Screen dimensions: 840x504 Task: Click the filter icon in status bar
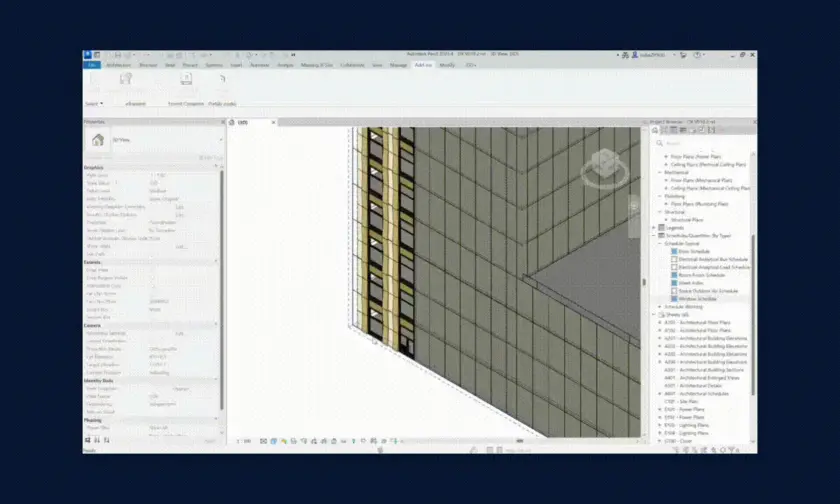click(734, 450)
